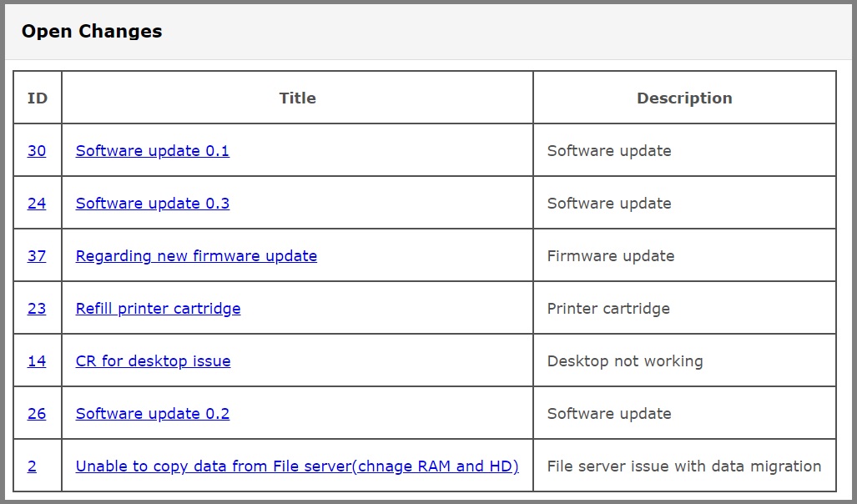The image size is (857, 504).
Task: Open the Software update 0.2 title link
Action: pos(153,413)
